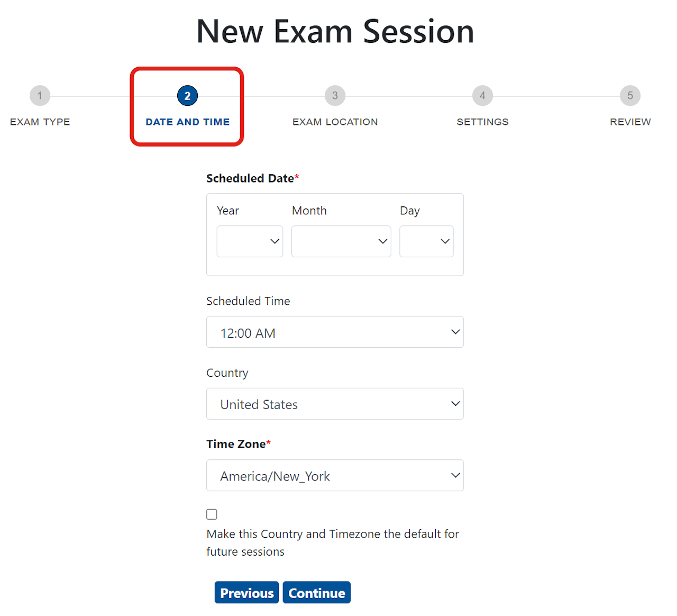Screen dimensions: 677x616
Task: Select the Date and Time step label
Action: point(187,122)
